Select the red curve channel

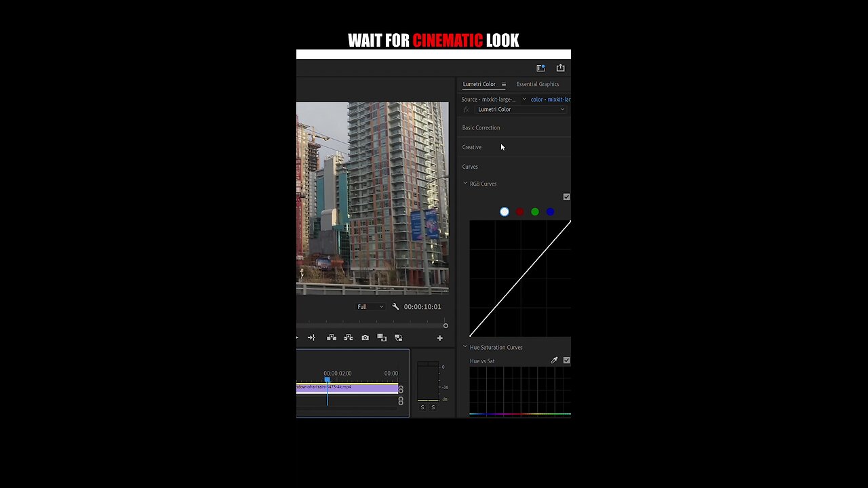point(519,212)
